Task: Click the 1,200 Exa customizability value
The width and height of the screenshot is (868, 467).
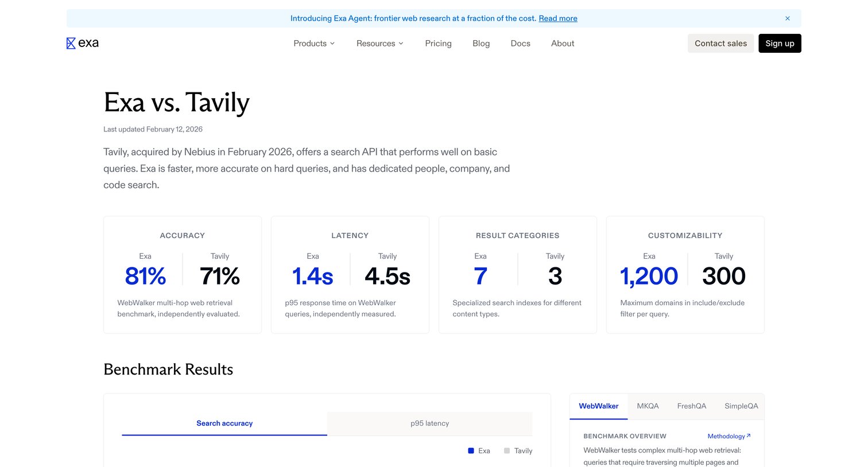Action: 649,277
